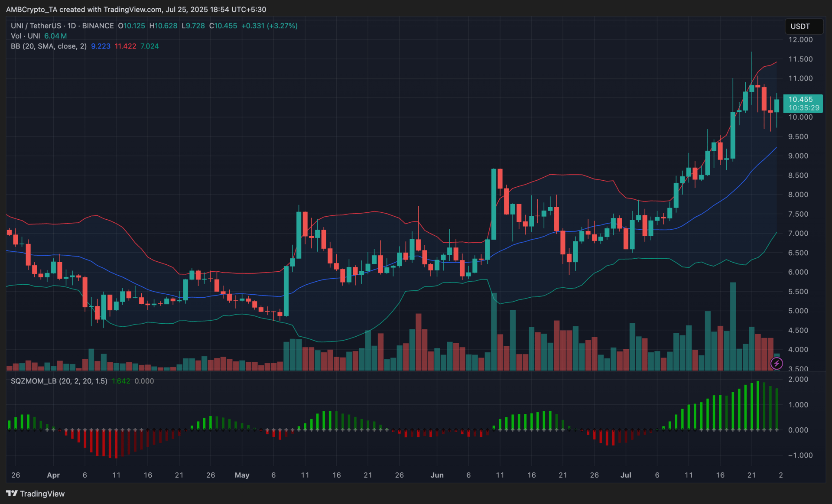This screenshot has height=504, width=832.
Task: Click the squeeze momentum value 0.000
Action: pyautogui.click(x=144, y=381)
